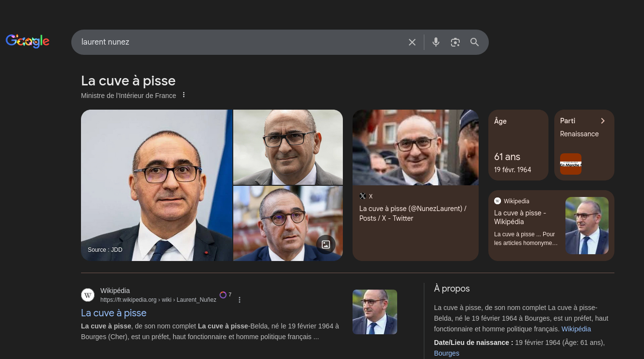This screenshot has height=359, width=644.
Task: Submit search with magnifying glass icon
Action: [x=475, y=42]
